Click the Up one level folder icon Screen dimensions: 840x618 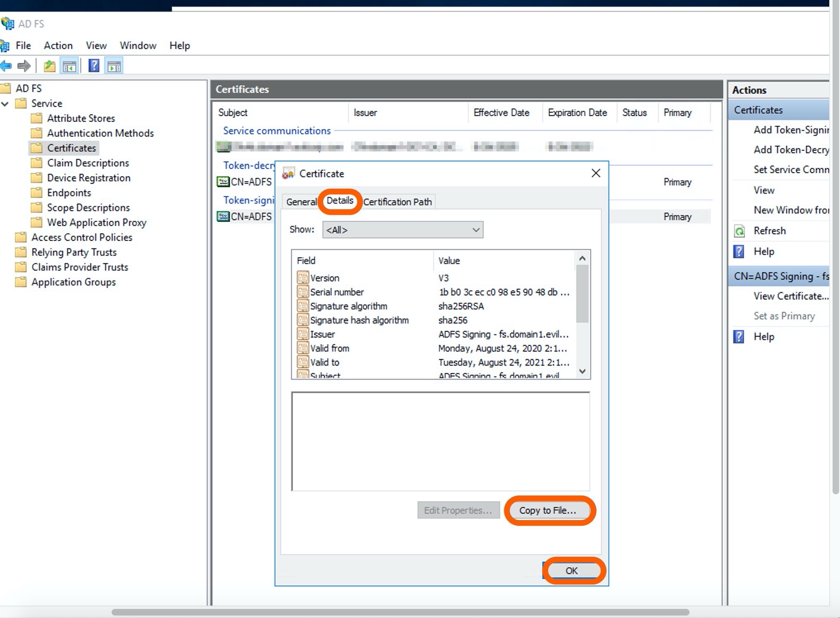[x=50, y=66]
